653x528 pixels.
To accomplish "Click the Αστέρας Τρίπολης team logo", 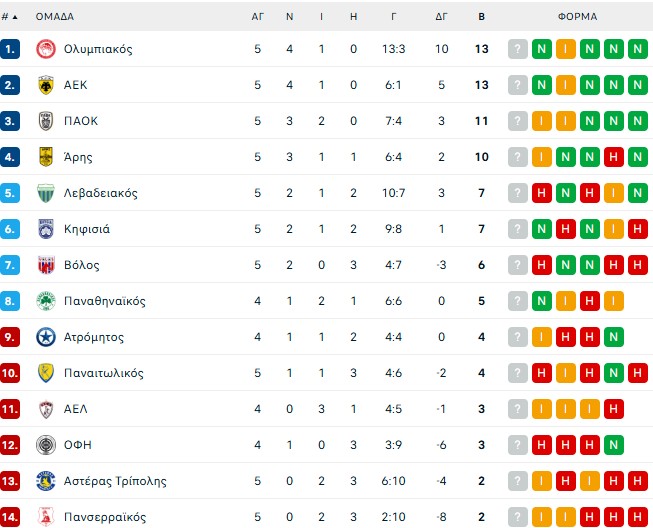I will point(45,481).
